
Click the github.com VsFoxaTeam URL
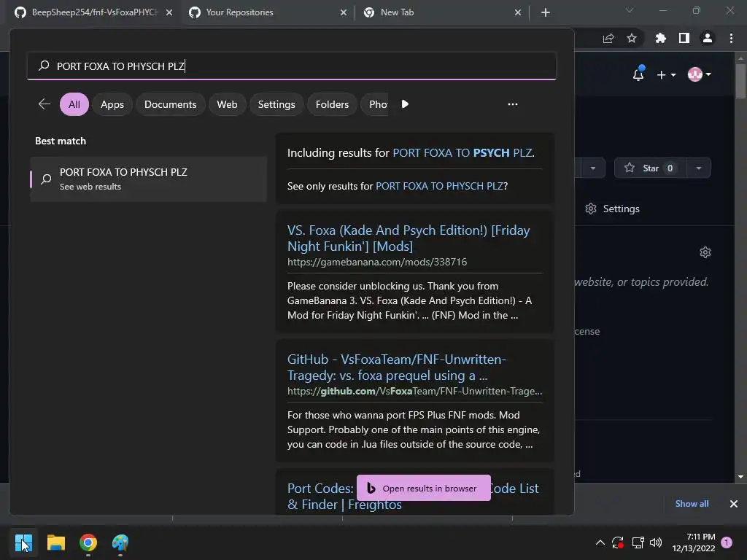(x=414, y=391)
